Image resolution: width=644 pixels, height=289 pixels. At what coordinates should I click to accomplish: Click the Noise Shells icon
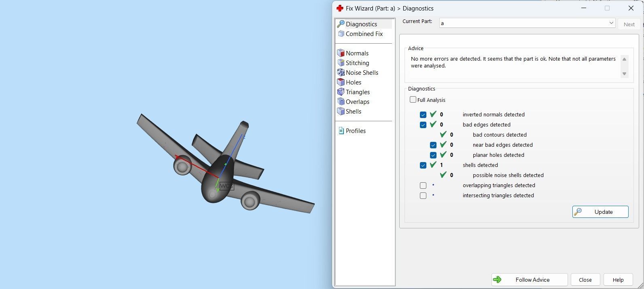tap(341, 73)
